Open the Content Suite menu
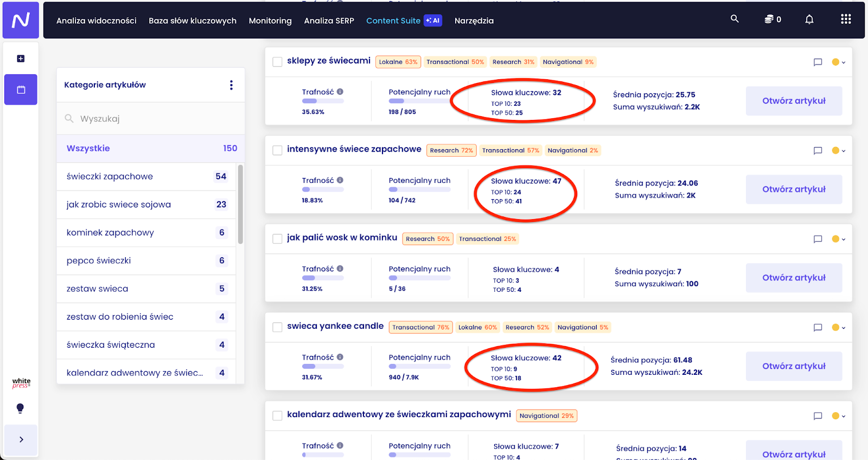The image size is (868, 460). coord(393,21)
